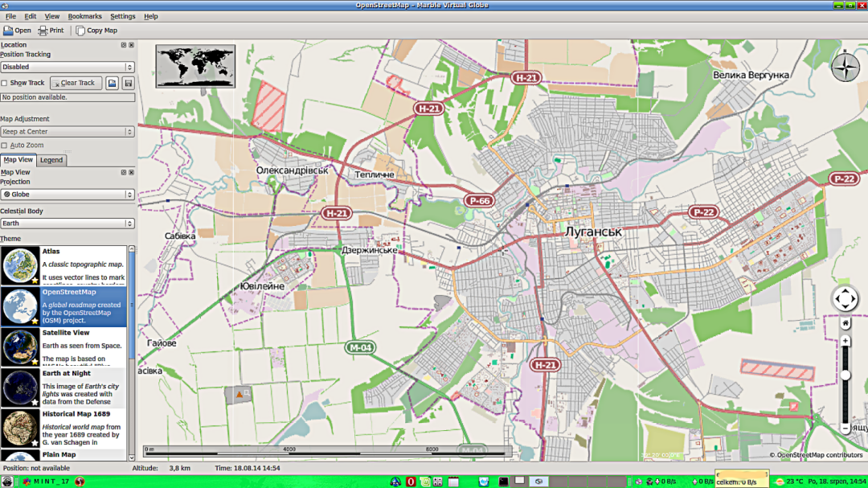
Task: Click the Луганськ city label
Action: pyautogui.click(x=593, y=232)
